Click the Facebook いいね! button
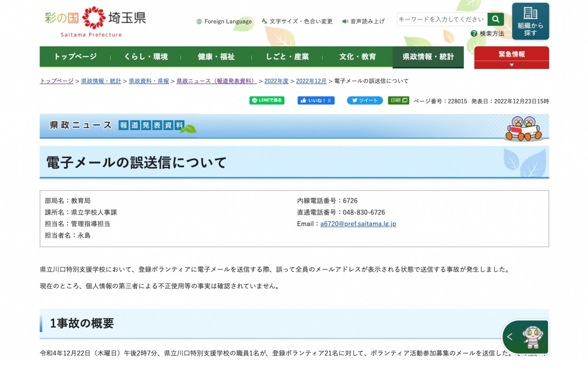This screenshot has height=379, width=588. coord(316,101)
